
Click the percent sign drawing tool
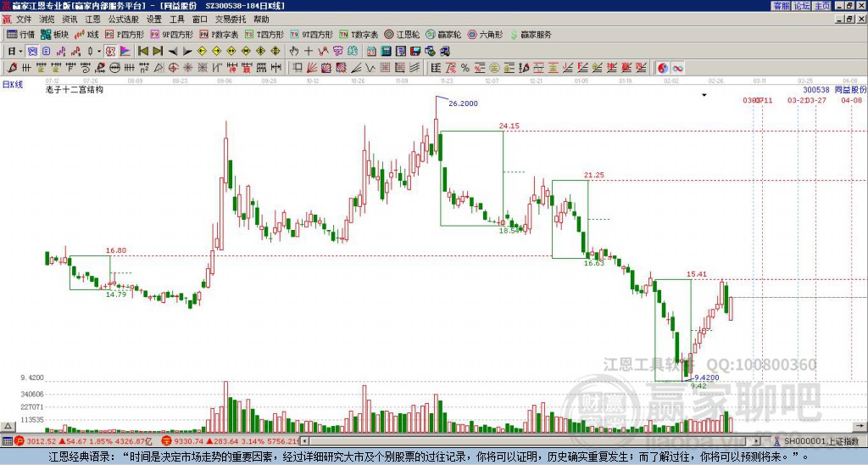click(465, 68)
